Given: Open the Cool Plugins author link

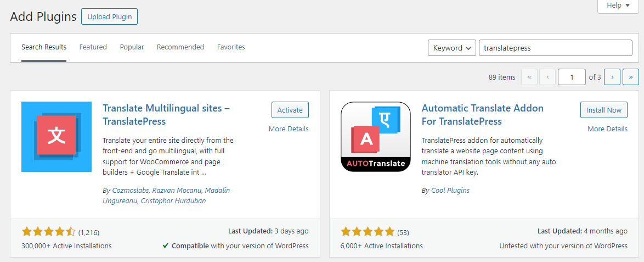Looking at the screenshot, I should pos(450,191).
